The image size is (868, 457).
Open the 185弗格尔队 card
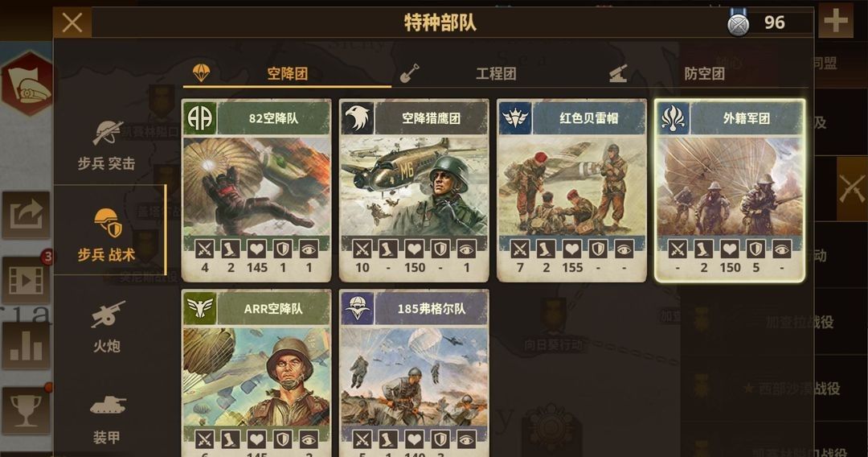[x=414, y=373]
